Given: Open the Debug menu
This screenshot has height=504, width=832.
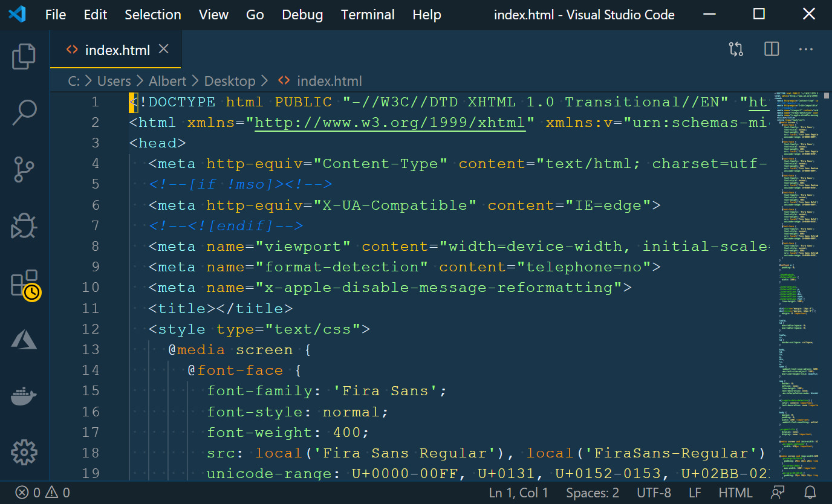Looking at the screenshot, I should (x=303, y=15).
